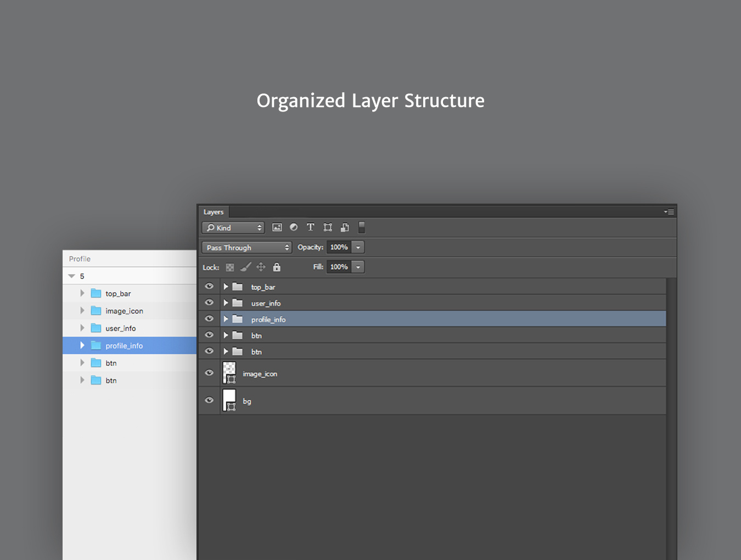The width and height of the screenshot is (741, 560).
Task: Filter layers by type/text layers
Action: [x=311, y=227]
